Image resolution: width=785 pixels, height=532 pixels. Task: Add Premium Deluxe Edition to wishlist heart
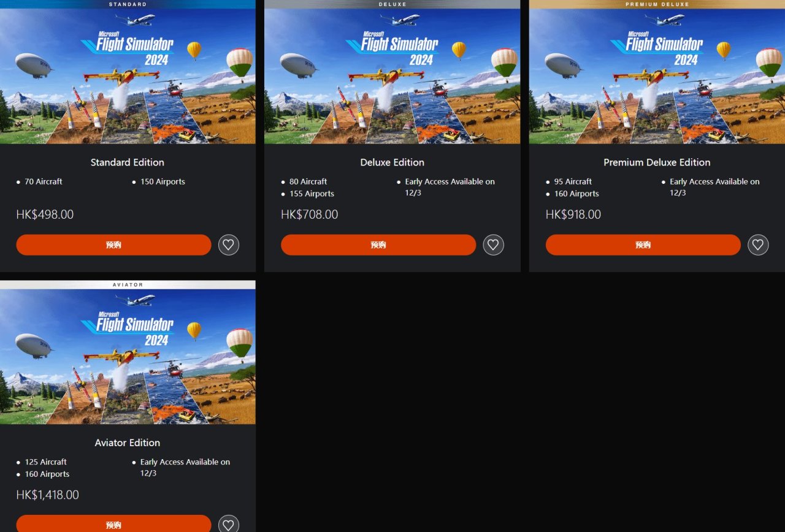[x=758, y=245]
